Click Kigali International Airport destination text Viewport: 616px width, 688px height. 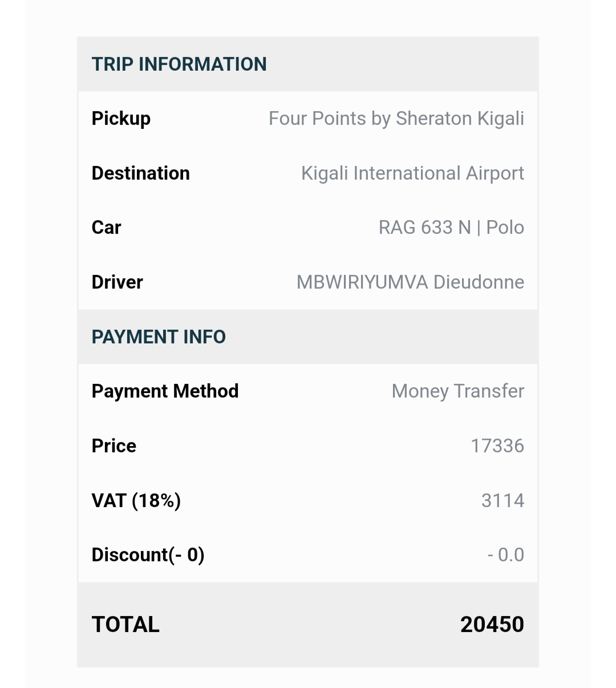pyautogui.click(x=412, y=173)
